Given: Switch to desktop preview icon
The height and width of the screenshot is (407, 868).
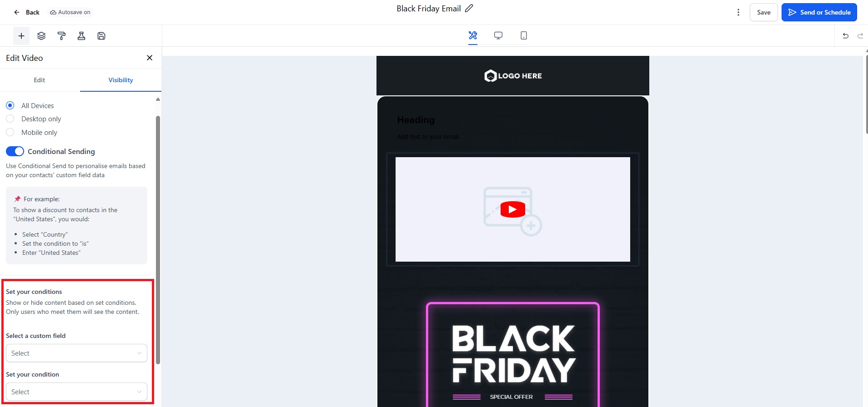Looking at the screenshot, I should click(498, 35).
